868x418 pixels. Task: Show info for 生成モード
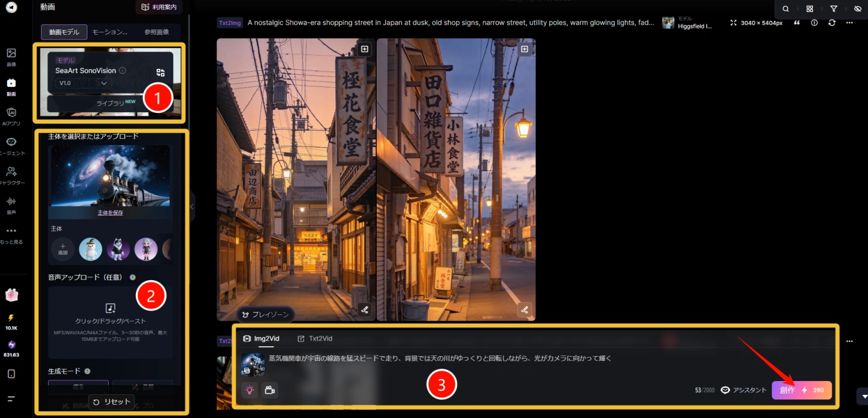[x=87, y=371]
